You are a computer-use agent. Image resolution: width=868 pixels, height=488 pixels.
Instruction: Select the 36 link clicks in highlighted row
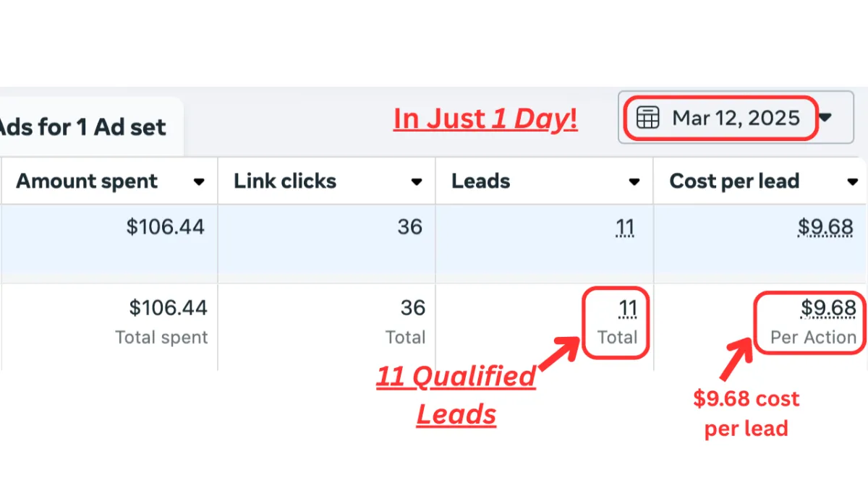coord(409,227)
